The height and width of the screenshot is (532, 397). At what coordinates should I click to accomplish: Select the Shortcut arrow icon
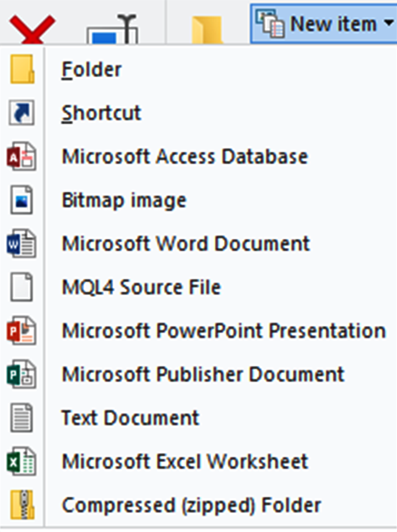coord(21,112)
